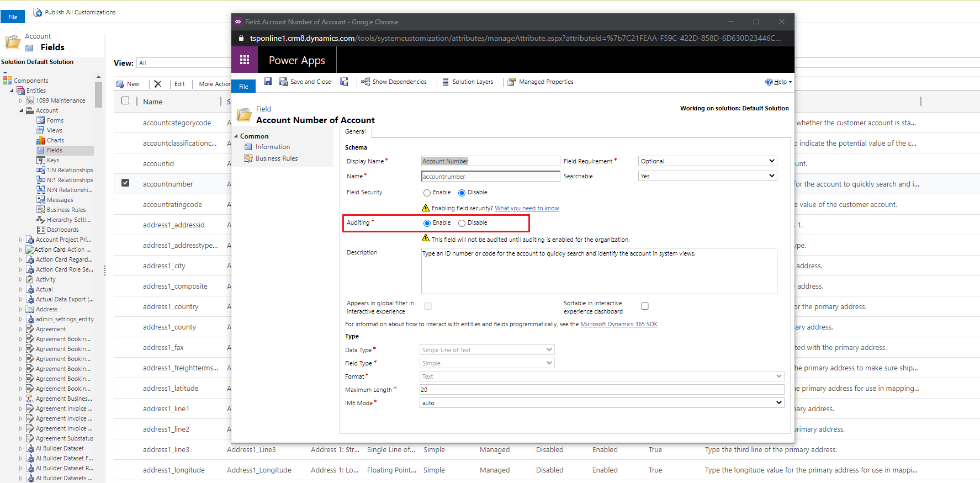The image size is (980, 483).
Task: Check the Sortable in interactive experience dashboard box
Action: pyautogui.click(x=645, y=306)
